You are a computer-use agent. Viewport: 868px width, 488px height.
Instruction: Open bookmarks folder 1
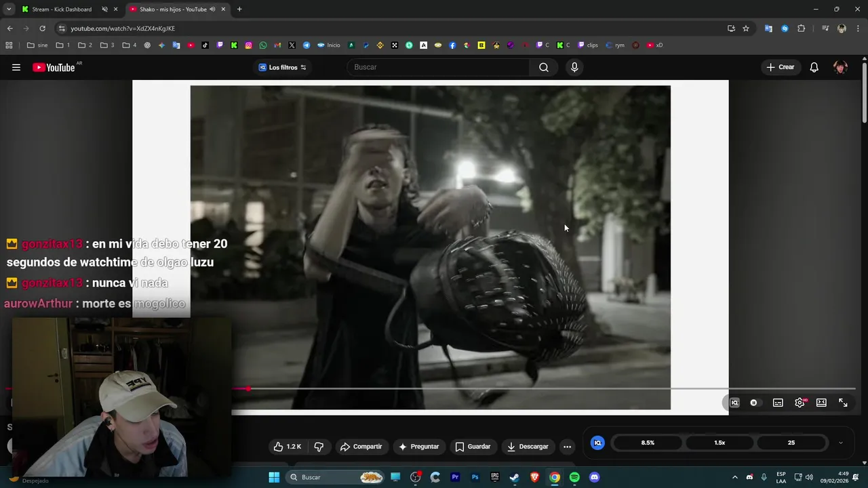click(x=63, y=45)
